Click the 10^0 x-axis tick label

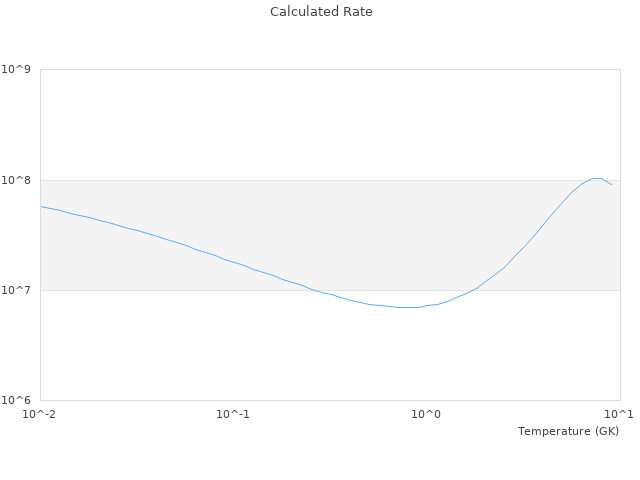pos(427,414)
